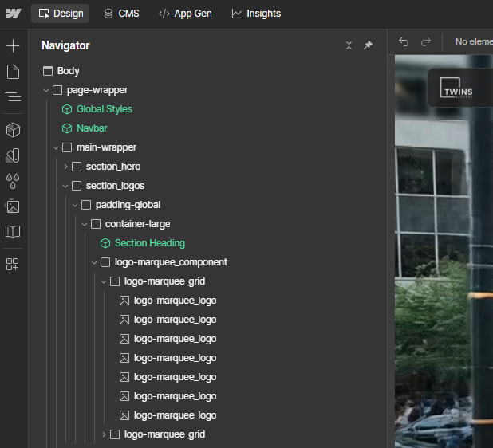Image resolution: width=493 pixels, height=448 pixels.
Task: Collapse the main-wrapper node
Action: click(56, 147)
